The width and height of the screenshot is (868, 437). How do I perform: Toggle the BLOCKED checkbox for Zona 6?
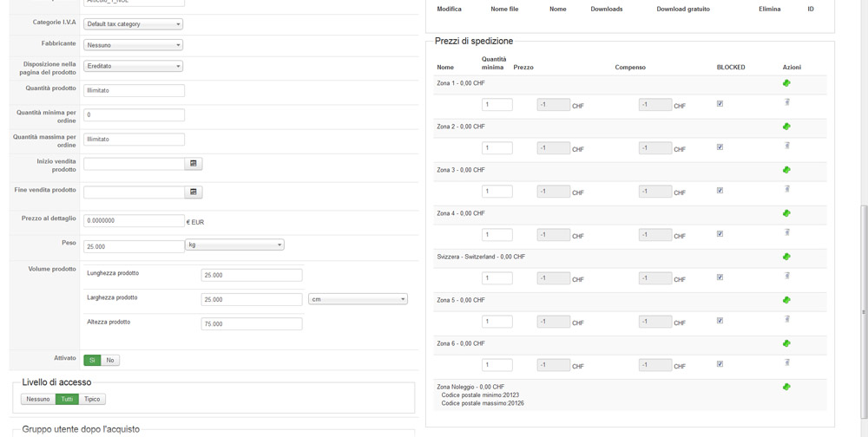[x=720, y=364]
